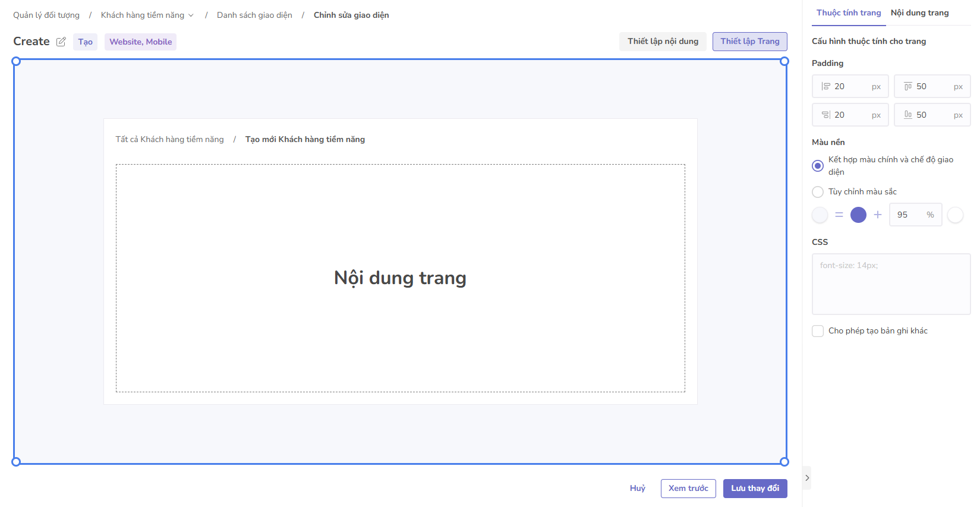Click the Create page title
The image size is (980, 507).
31,41
